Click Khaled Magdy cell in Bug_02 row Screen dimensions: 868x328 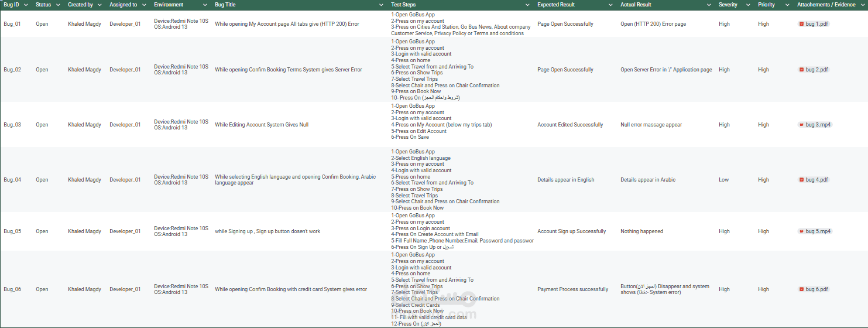85,70
